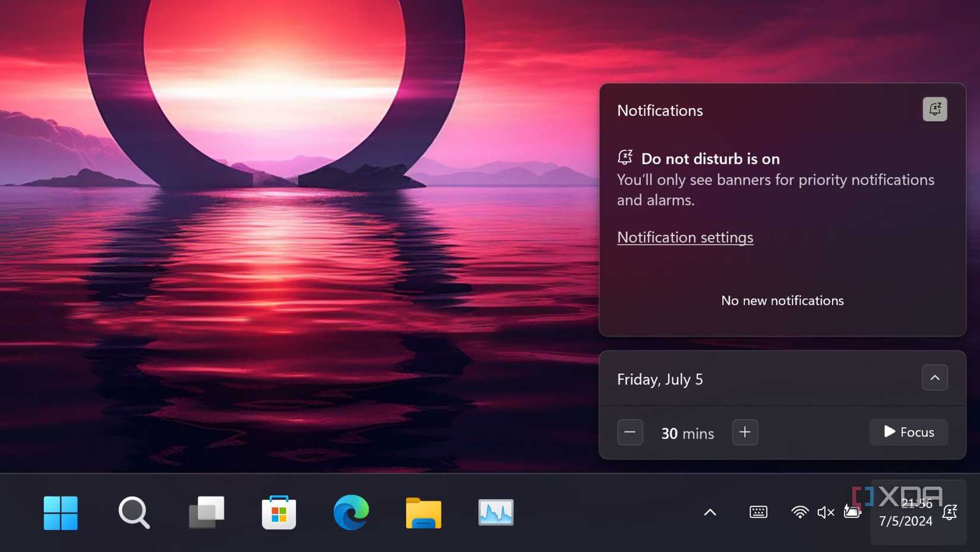Screen dimensions: 980x552
Task: Click the "No new notifications" text
Action: (x=782, y=301)
